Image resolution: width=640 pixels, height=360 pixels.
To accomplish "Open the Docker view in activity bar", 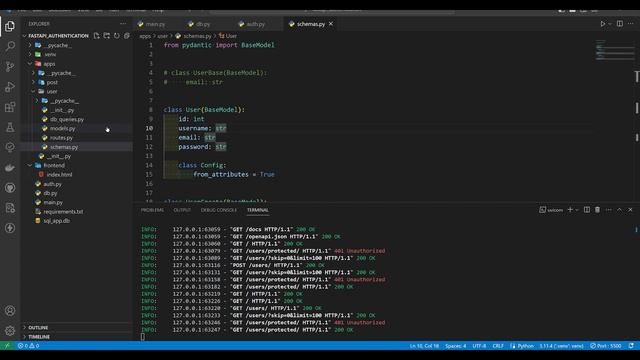I will [10, 167].
